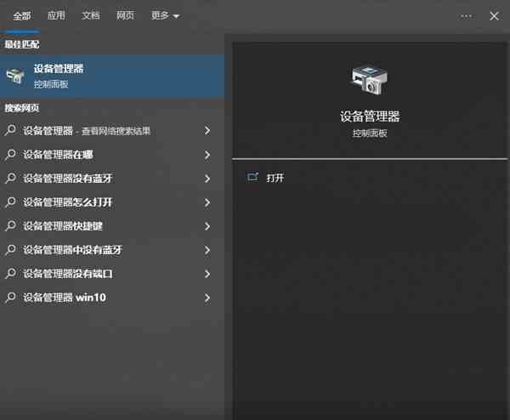Expand chevron for 设备管理器怎么打开
The image size is (510, 420).
(x=207, y=202)
